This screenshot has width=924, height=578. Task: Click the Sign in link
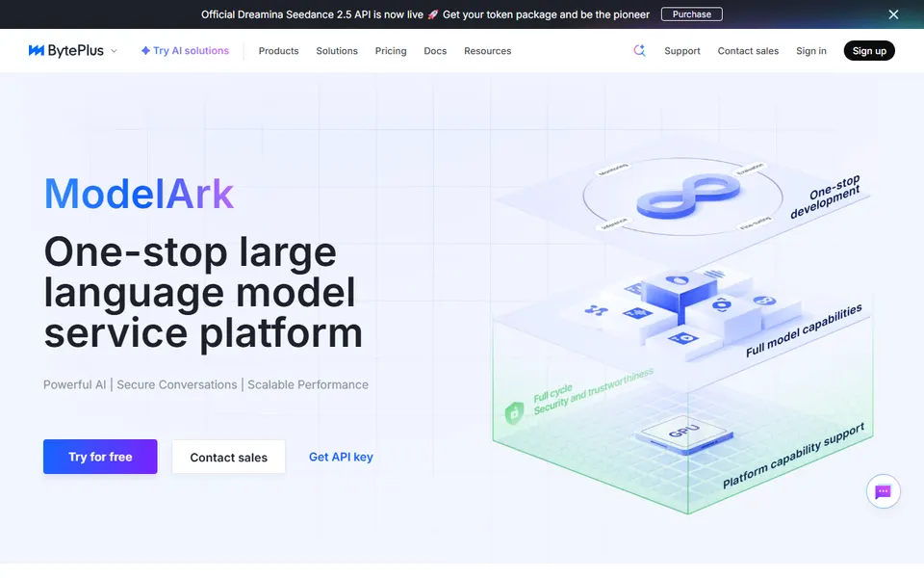pyautogui.click(x=810, y=51)
